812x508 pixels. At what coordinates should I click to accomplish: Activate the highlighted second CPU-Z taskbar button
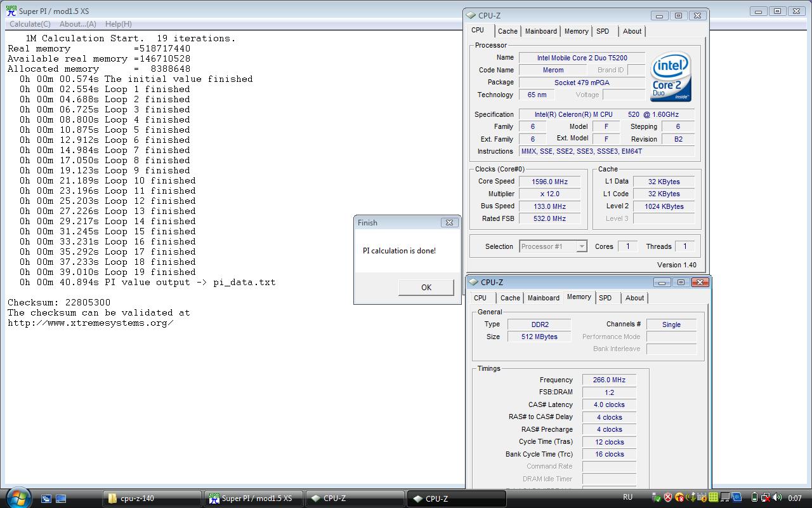coord(456,498)
